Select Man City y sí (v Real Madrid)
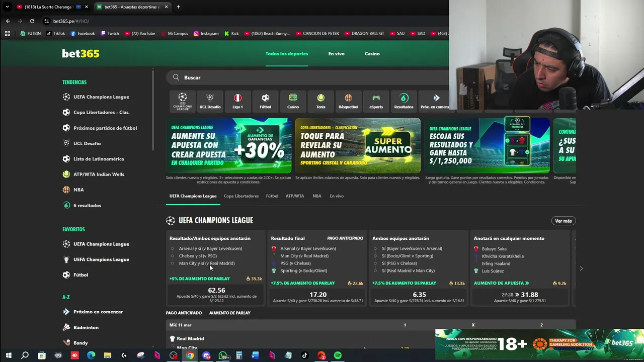 pos(207,263)
